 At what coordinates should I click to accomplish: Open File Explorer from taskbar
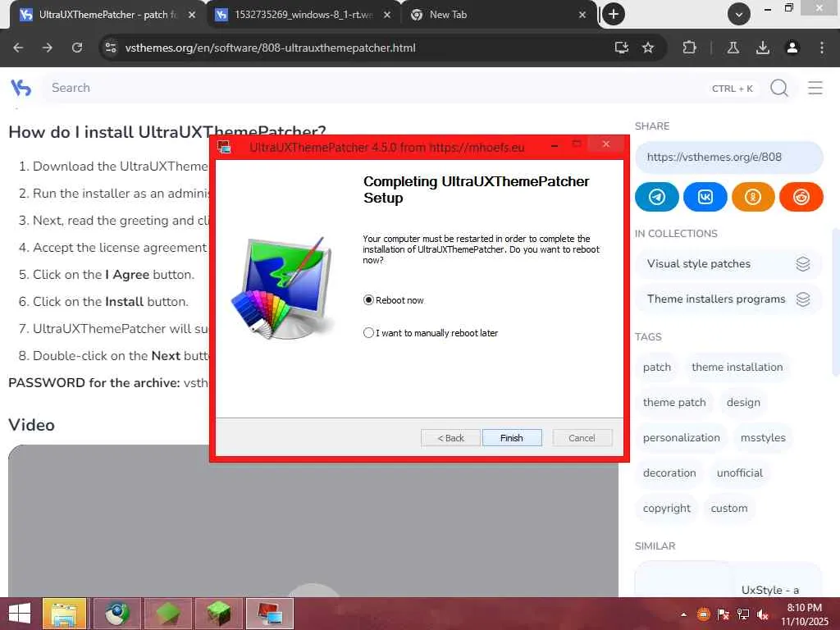[64, 614]
